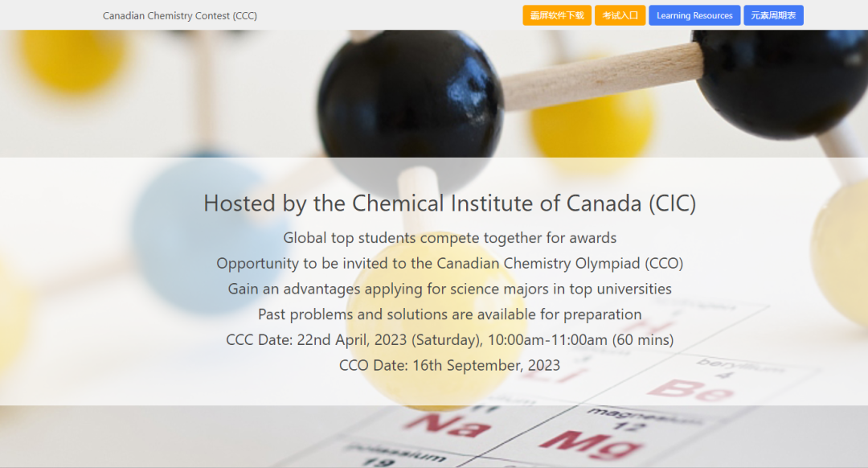The image size is (868, 468).
Task: Open the 元素周期表 periodic table button
Action: 773,15
